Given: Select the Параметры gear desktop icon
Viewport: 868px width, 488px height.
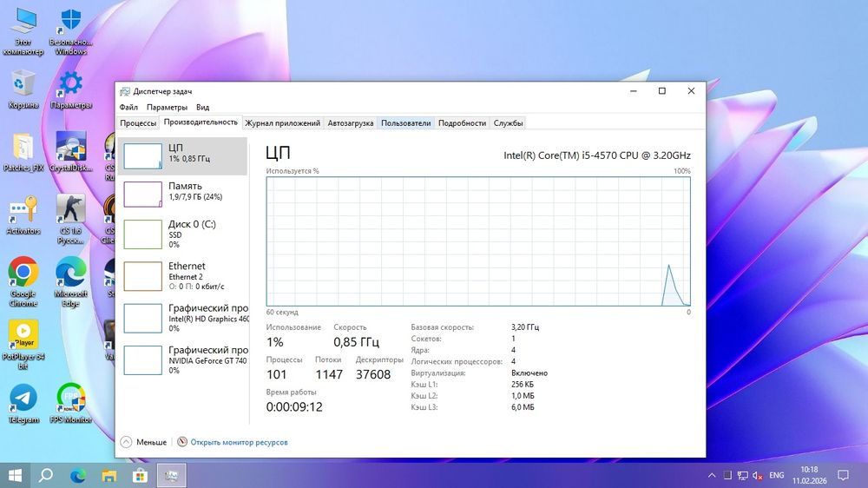Looking at the screenshot, I should click(71, 89).
